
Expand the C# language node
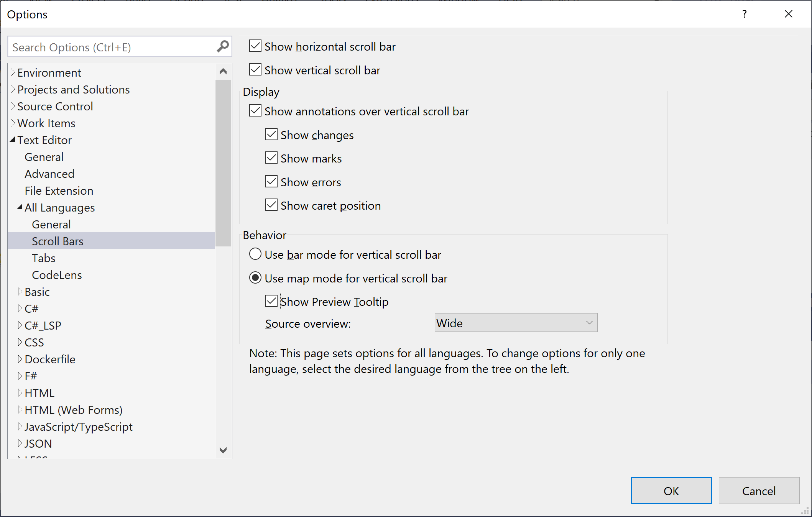[x=20, y=309]
